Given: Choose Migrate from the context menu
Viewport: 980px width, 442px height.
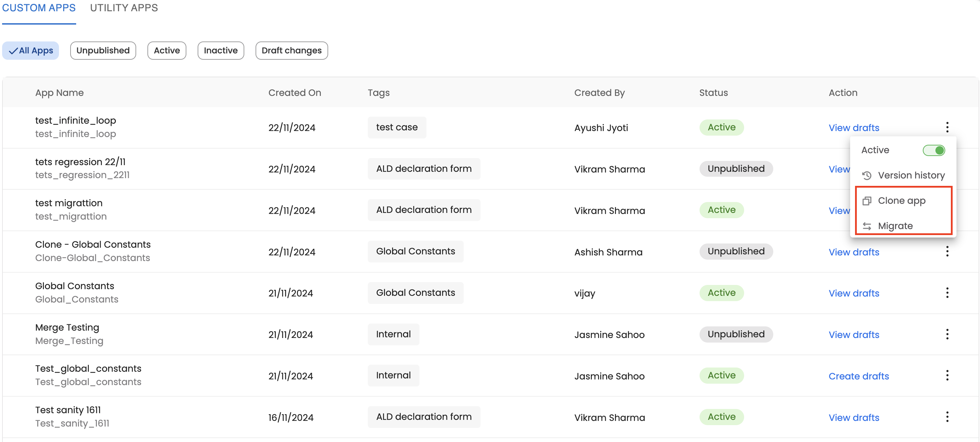Looking at the screenshot, I should 895,226.
